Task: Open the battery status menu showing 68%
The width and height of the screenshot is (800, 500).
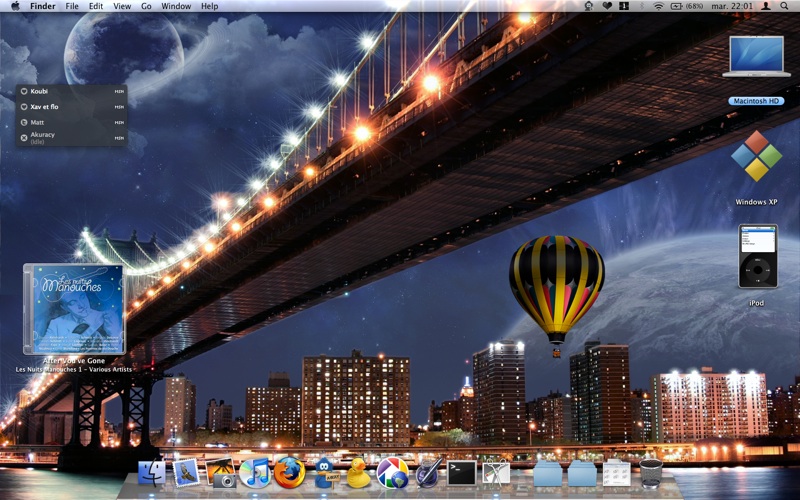Action: tap(686, 6)
